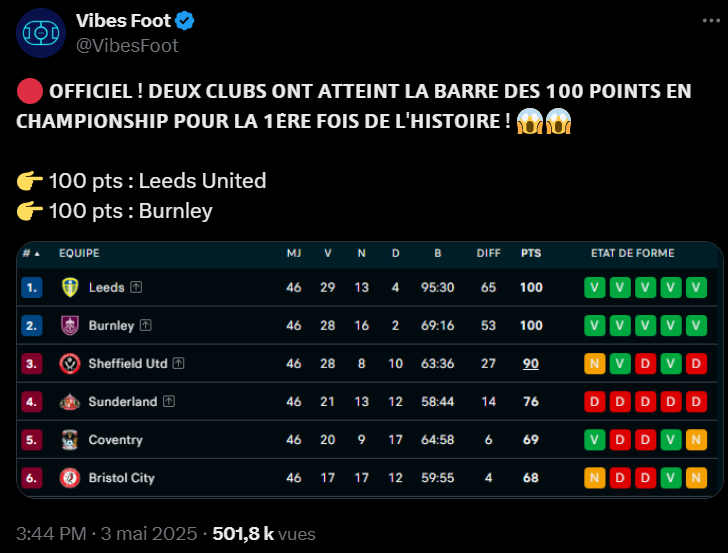
Task: Click the Sheffield Utd club crest
Action: pyautogui.click(x=70, y=364)
